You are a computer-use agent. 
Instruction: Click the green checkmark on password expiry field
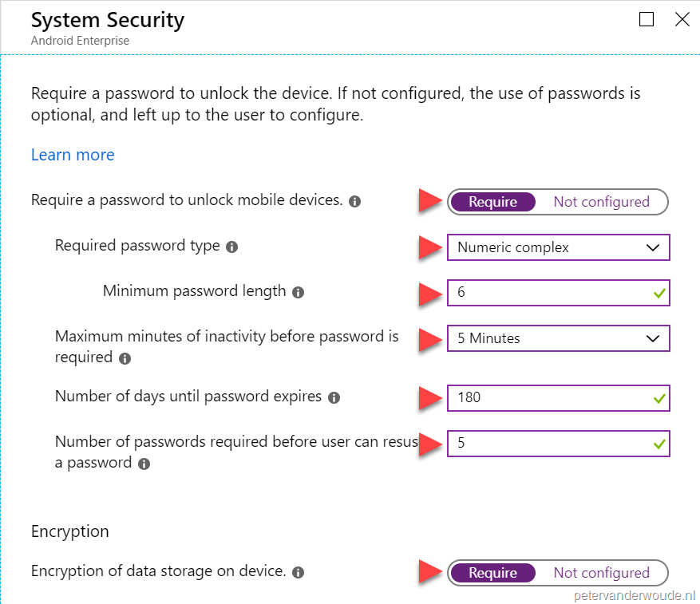[x=658, y=397]
